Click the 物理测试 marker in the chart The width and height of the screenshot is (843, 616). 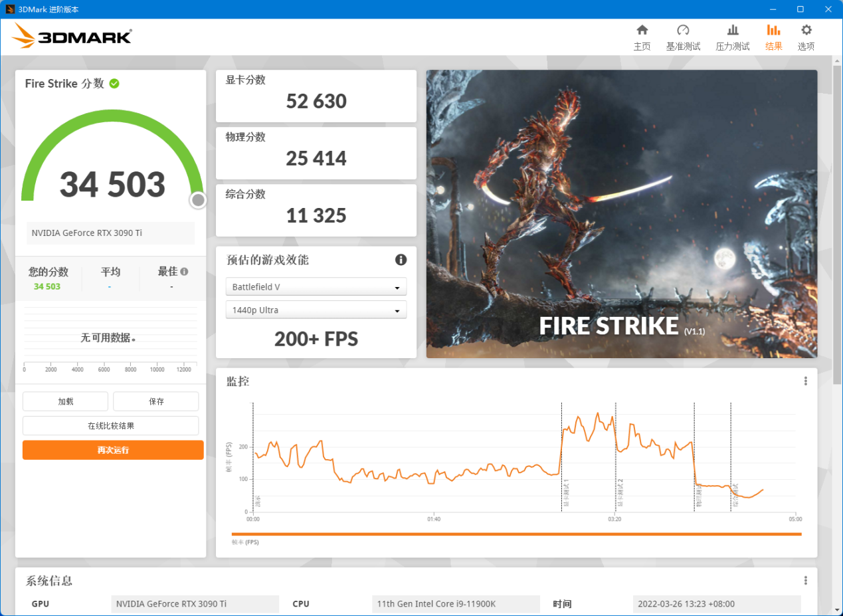[x=699, y=496]
